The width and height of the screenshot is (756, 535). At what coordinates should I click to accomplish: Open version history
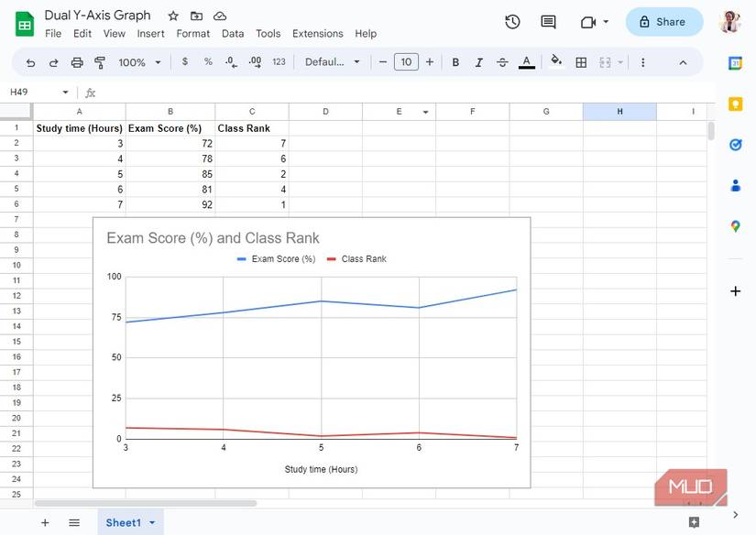(512, 21)
